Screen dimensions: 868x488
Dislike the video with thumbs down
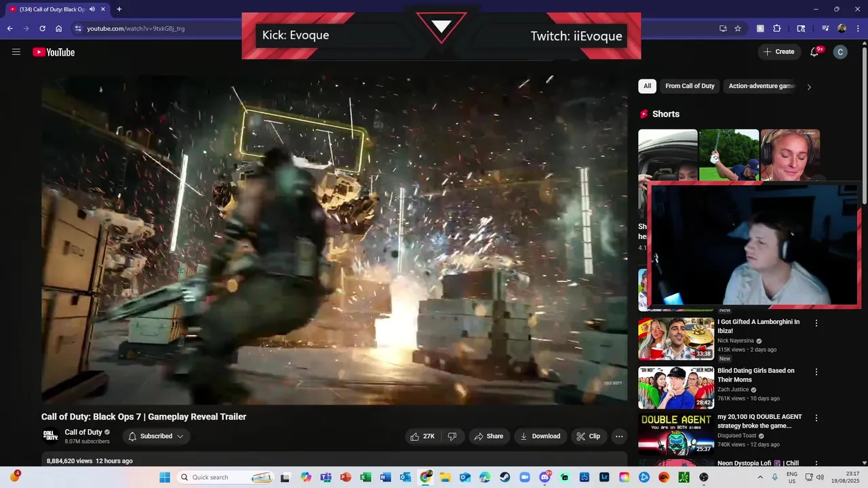tap(452, 436)
